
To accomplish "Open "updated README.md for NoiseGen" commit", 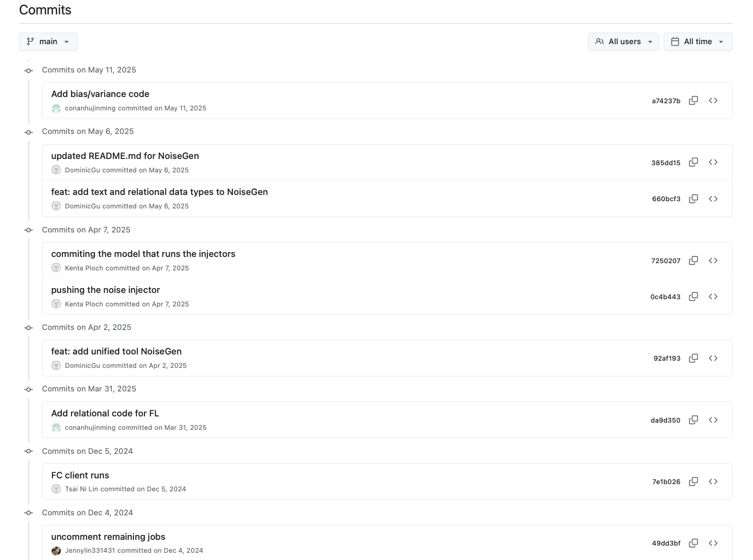I will click(125, 156).
